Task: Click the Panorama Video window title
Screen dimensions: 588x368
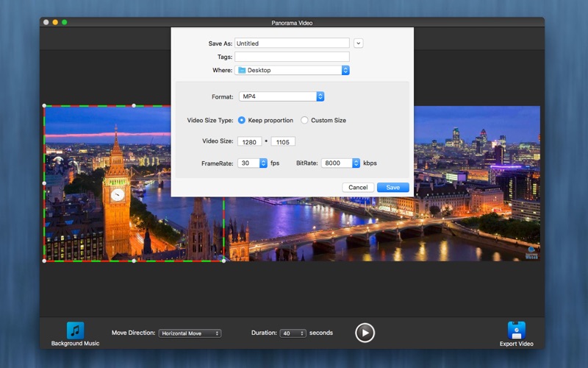Action: [292, 23]
